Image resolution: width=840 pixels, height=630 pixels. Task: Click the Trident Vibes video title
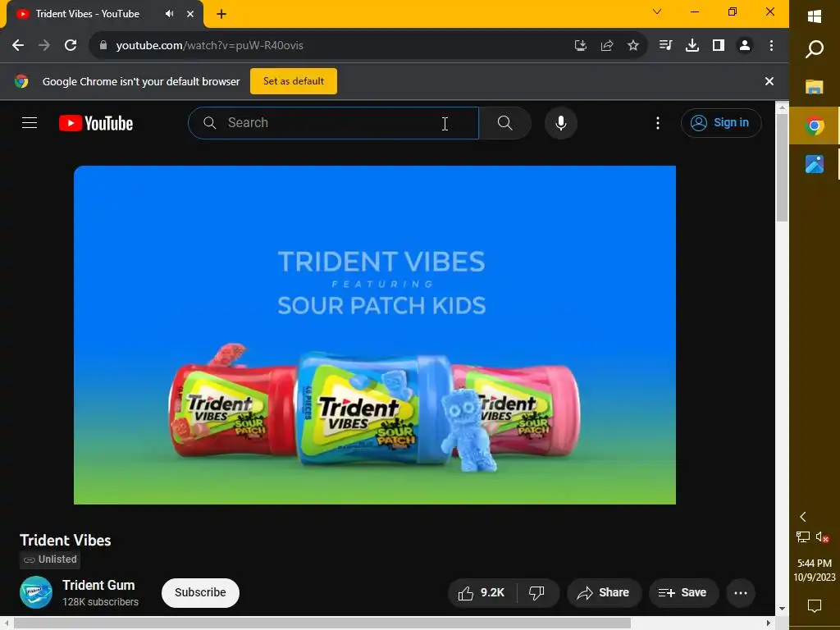click(66, 540)
